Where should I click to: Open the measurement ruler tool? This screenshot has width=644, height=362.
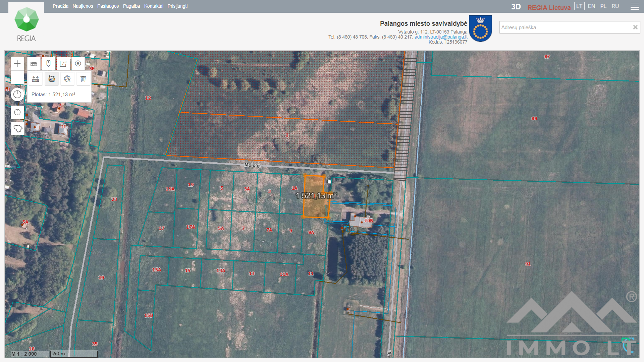34,64
